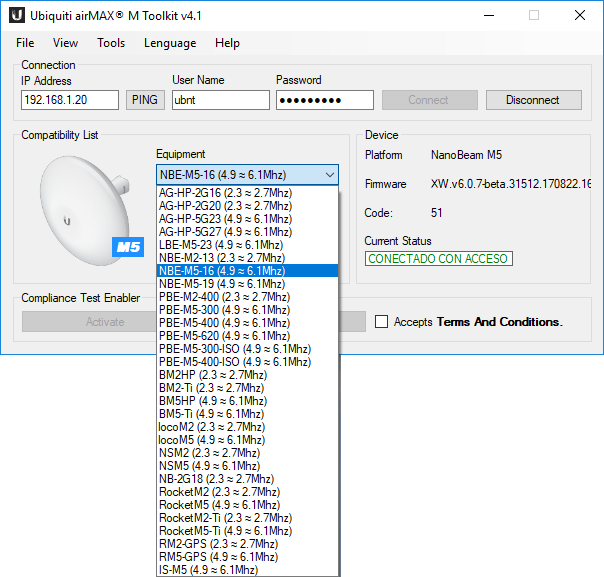This screenshot has height=577, width=604.
Task: Select LBE-M5-23 from equipment list
Action: click(x=248, y=245)
